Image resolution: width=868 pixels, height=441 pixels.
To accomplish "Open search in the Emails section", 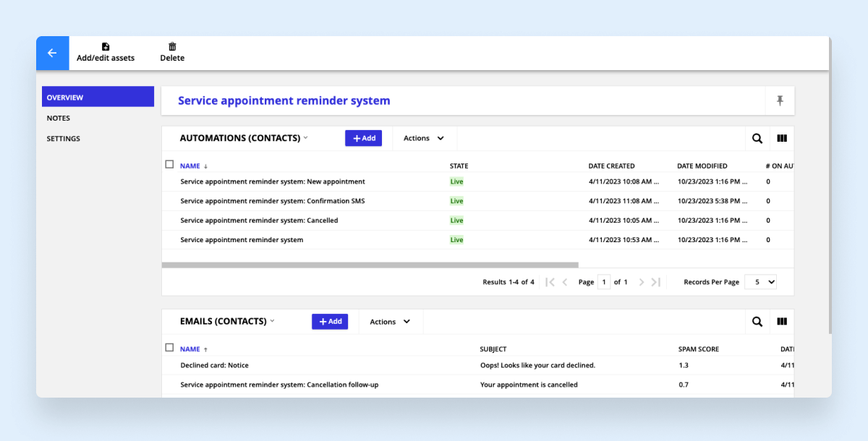I will [757, 322].
